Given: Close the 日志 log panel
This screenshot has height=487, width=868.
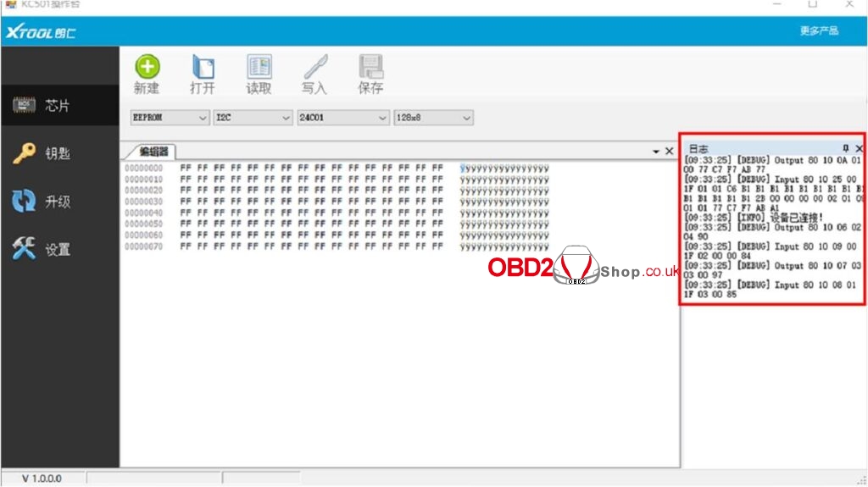Looking at the screenshot, I should pos(858,148).
